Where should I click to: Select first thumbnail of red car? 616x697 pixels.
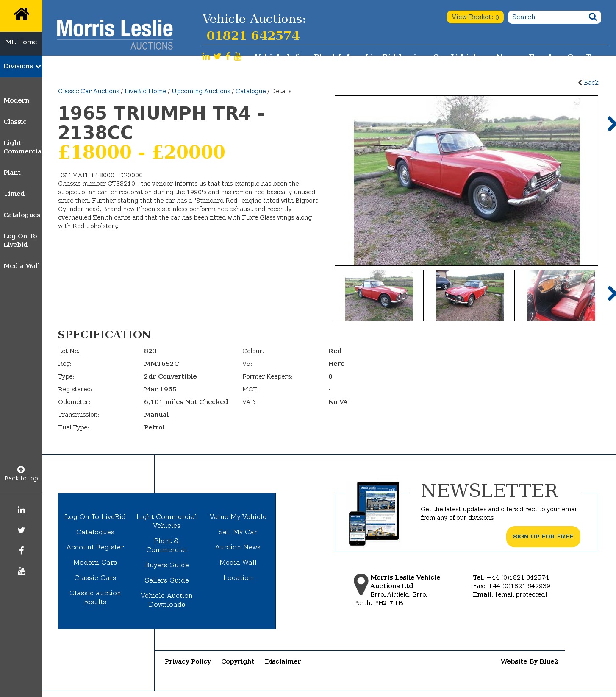[379, 296]
